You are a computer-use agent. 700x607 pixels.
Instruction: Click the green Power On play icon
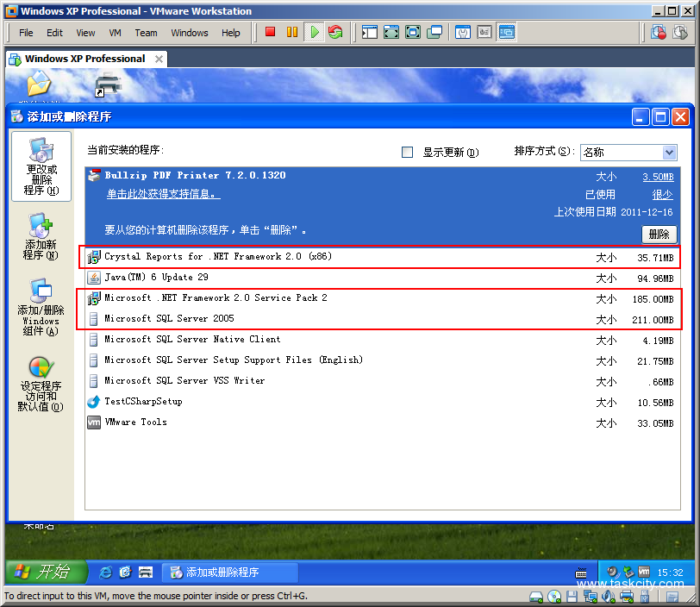[x=315, y=32]
